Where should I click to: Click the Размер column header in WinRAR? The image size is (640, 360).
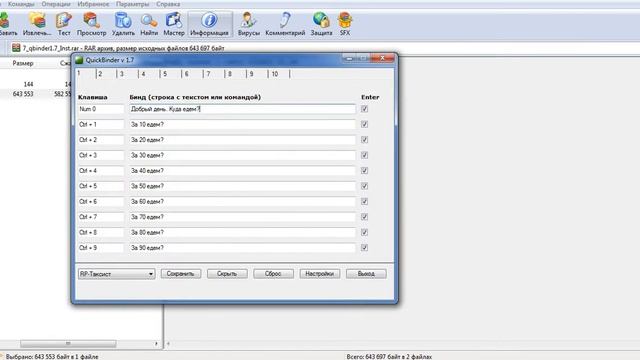pos(23,63)
